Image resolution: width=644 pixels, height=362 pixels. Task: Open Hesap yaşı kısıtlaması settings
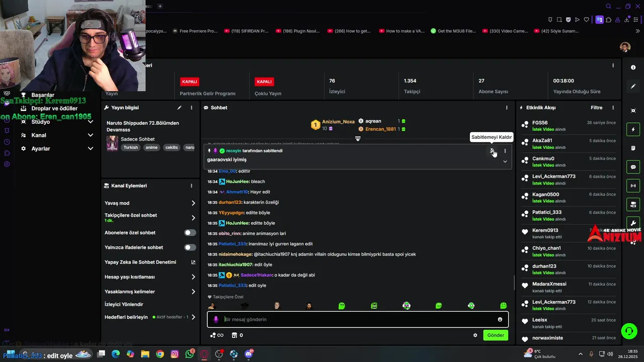pyautogui.click(x=150, y=277)
